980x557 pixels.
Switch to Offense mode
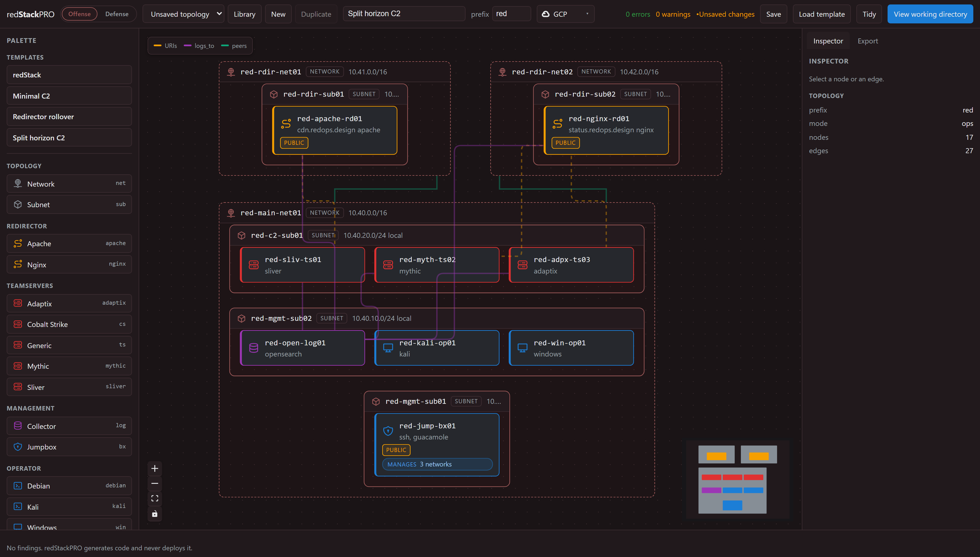80,14
